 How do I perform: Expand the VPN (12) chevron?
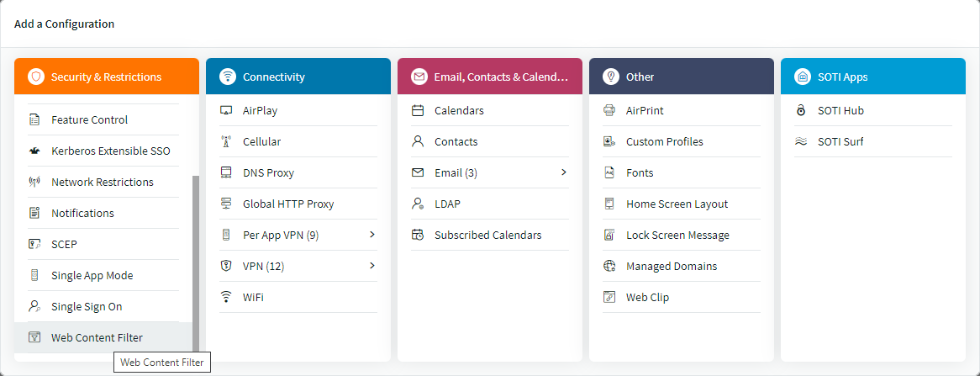coord(371,266)
